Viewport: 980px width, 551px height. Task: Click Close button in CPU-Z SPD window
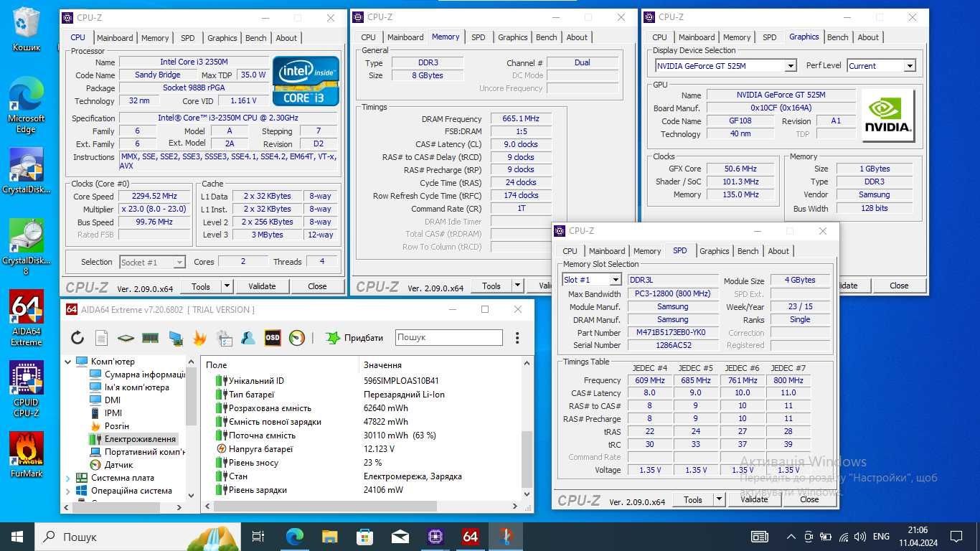809,499
